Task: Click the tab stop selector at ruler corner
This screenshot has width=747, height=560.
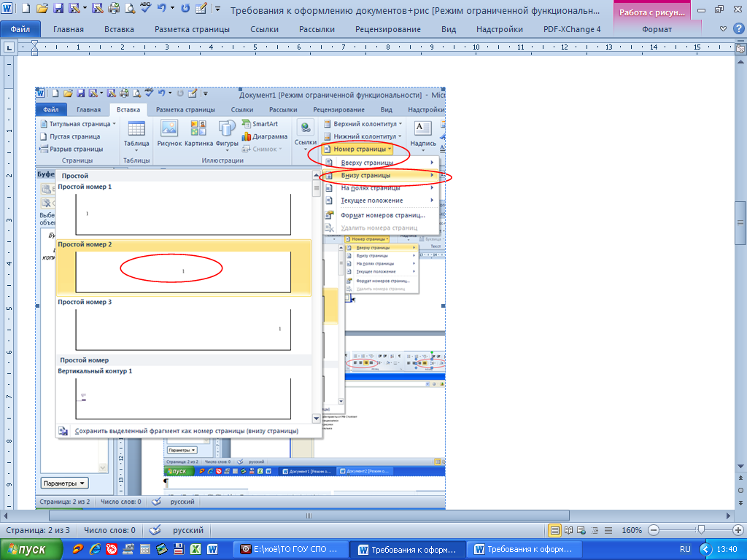Action: pyautogui.click(x=9, y=47)
